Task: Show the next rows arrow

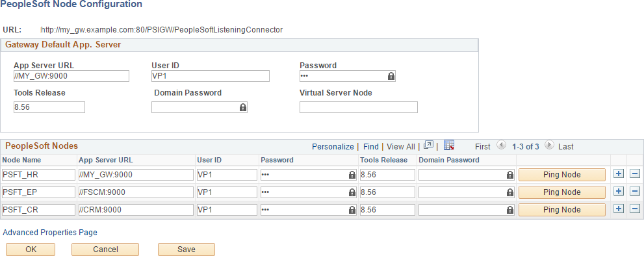Action: tap(550, 146)
